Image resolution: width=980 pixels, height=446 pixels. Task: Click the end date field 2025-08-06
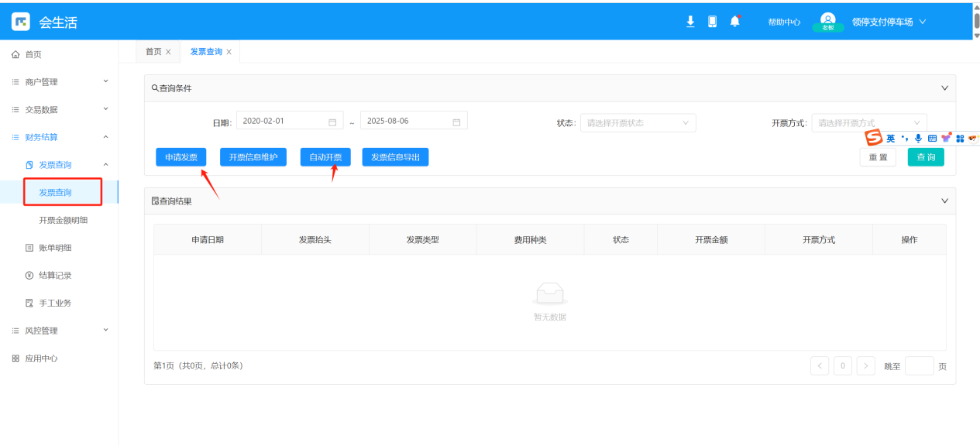414,122
